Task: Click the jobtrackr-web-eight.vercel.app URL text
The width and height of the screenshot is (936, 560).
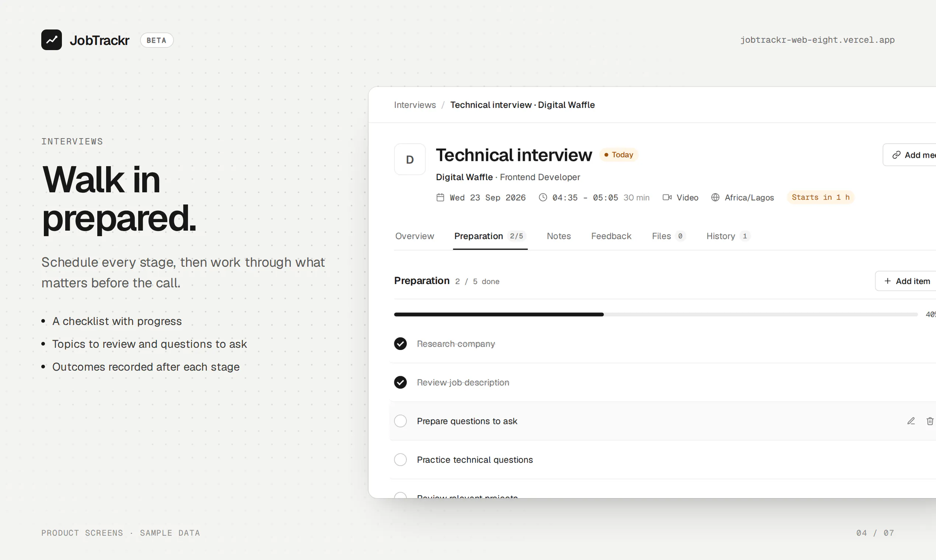Action: [x=817, y=40]
